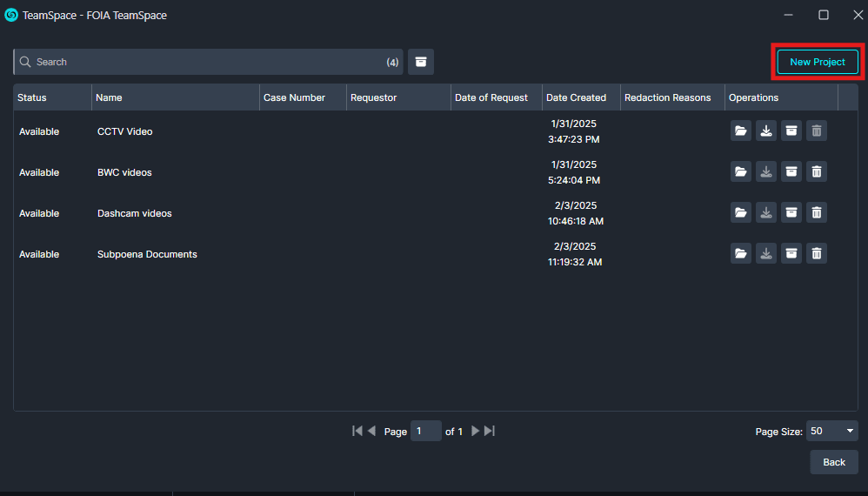Select the BWC videos project name

[x=124, y=172]
